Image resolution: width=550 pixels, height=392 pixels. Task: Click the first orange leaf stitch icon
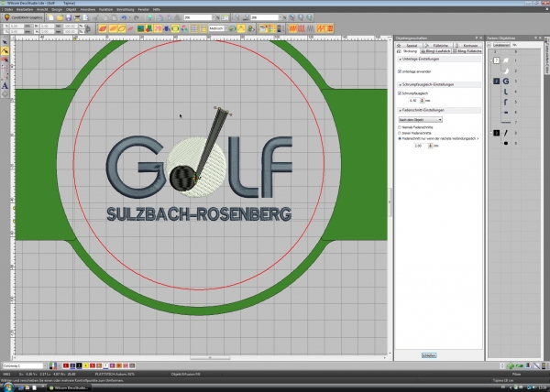[x=103, y=28]
